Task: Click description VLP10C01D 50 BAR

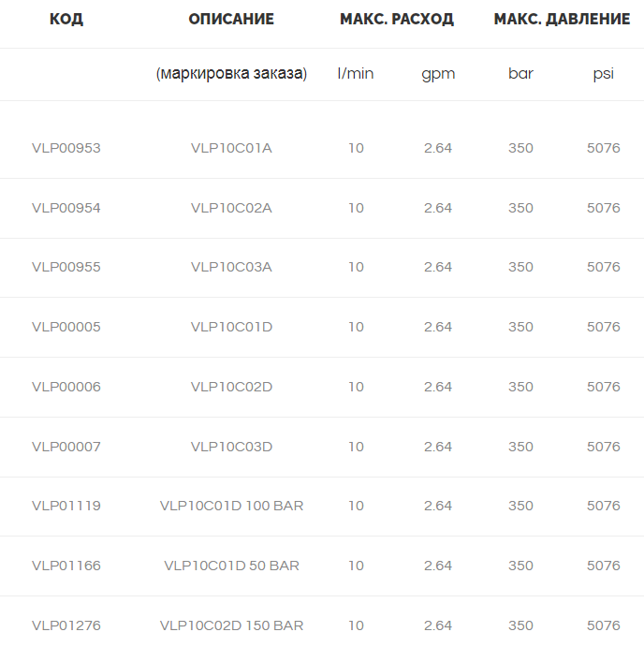Action: pyautogui.click(x=231, y=566)
